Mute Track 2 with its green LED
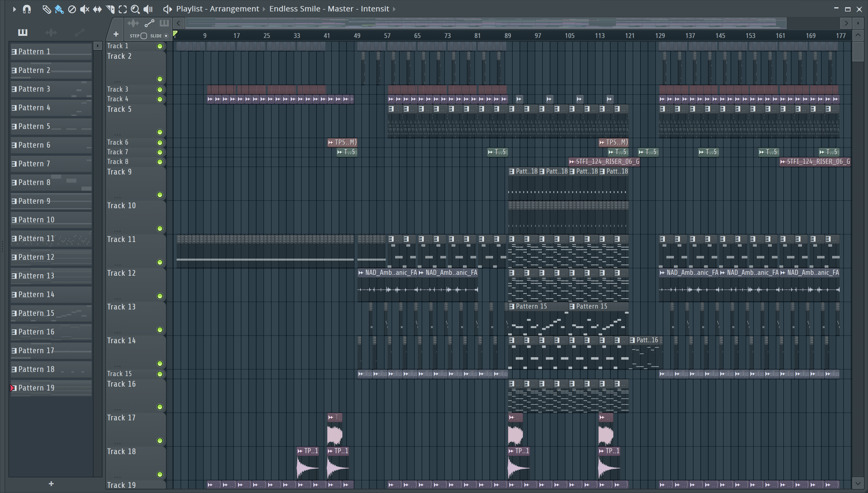 click(160, 79)
